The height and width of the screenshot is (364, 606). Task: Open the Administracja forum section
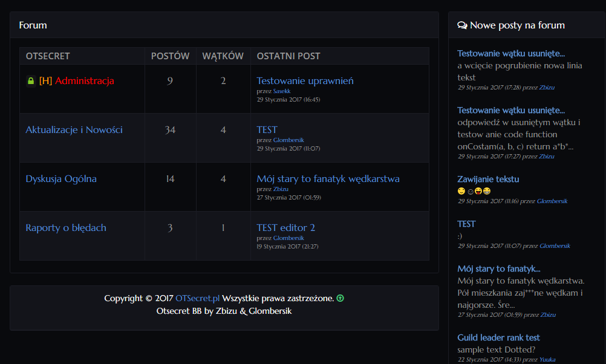coord(84,81)
